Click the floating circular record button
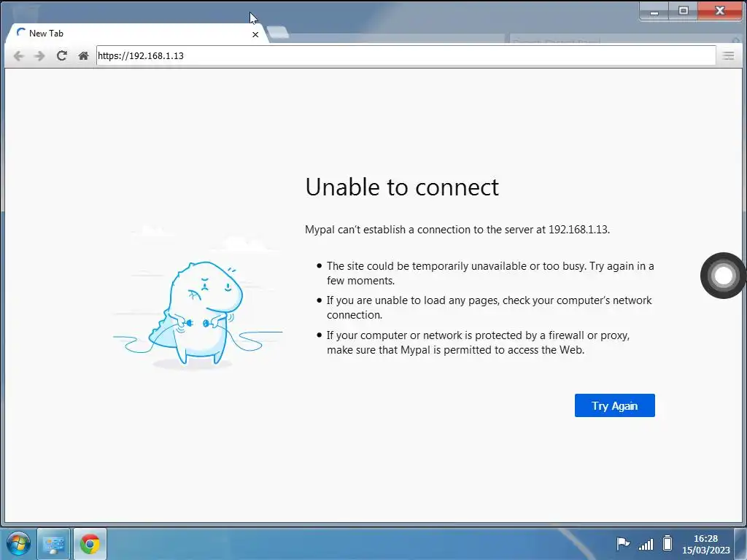Image resolution: width=747 pixels, height=560 pixels. point(723,275)
